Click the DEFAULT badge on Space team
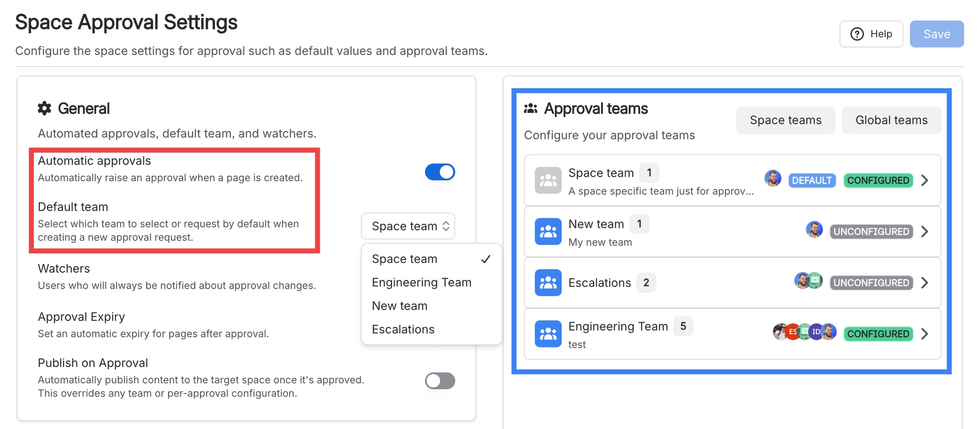This screenshot has width=980, height=429. tap(812, 180)
